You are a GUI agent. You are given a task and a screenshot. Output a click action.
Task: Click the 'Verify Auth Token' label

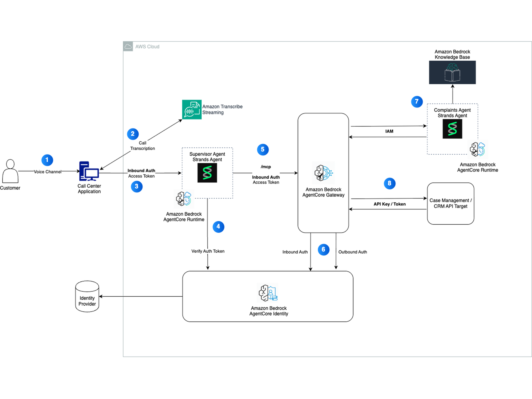208,251
